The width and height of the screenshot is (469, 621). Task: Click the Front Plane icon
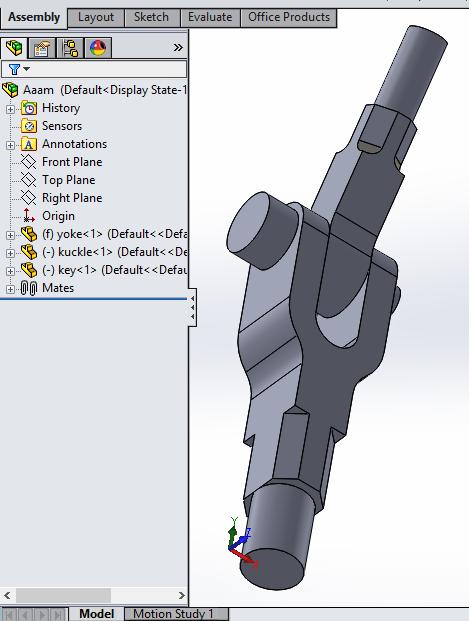click(x=29, y=162)
